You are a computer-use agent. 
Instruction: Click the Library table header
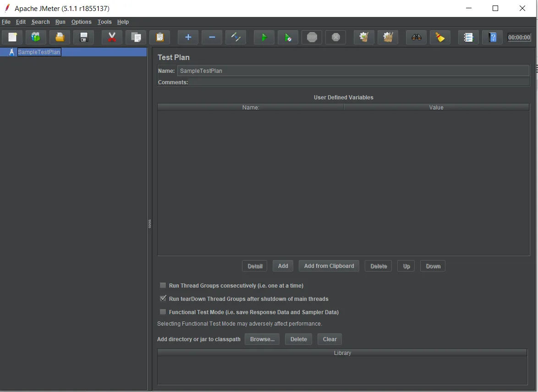pos(342,353)
